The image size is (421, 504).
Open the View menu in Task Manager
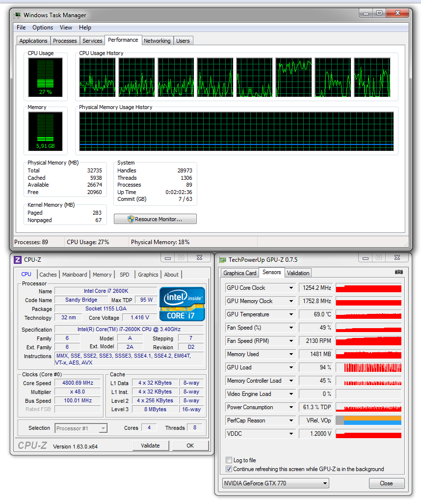coord(66,28)
